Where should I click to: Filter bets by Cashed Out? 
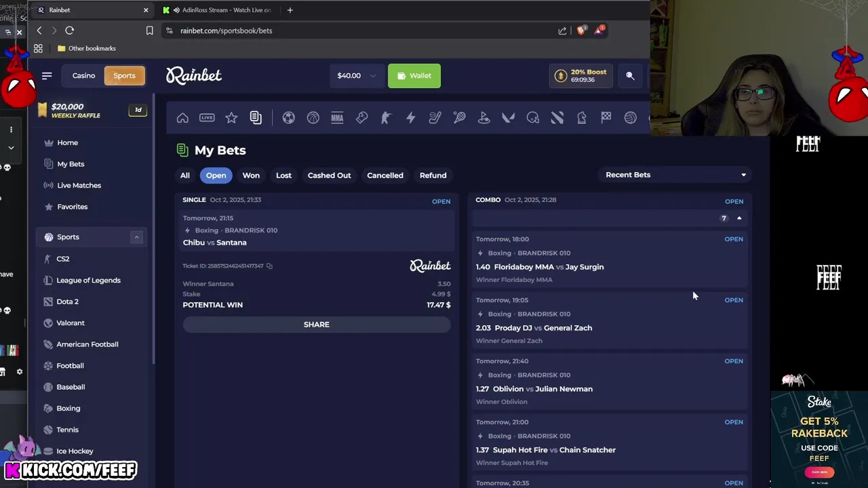click(329, 176)
